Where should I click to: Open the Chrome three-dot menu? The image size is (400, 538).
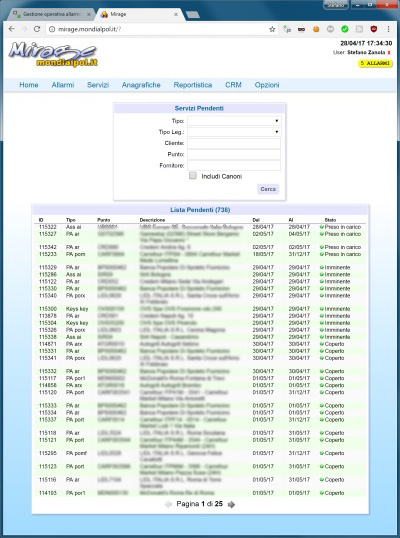click(388, 29)
